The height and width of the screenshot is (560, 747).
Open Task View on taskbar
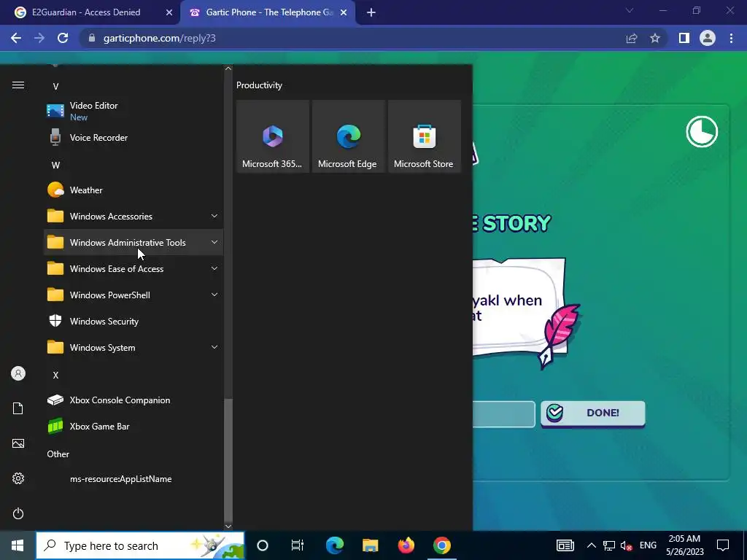coord(298,545)
